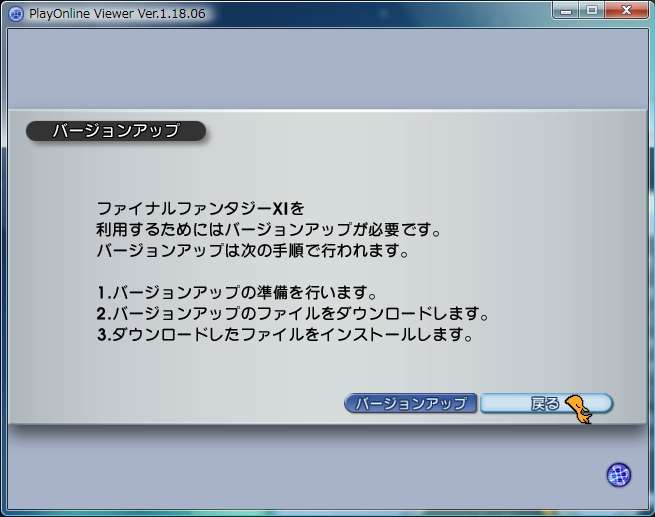Click the line バージョンアップは次の手順で行われます。
The width and height of the screenshot is (655, 517).
pos(252,251)
